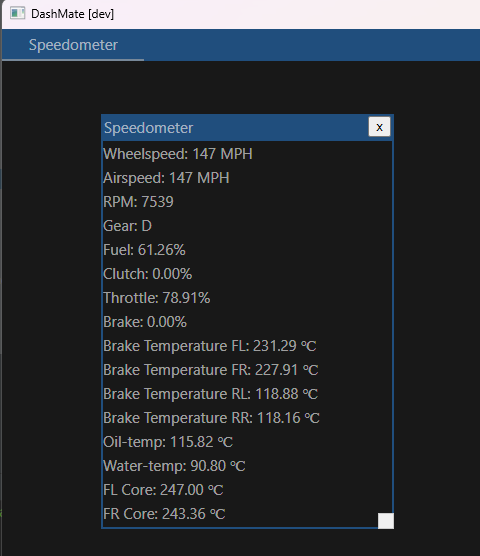Image resolution: width=480 pixels, height=556 pixels.
Task: Select the RPM 7539 line
Action: tap(138, 202)
